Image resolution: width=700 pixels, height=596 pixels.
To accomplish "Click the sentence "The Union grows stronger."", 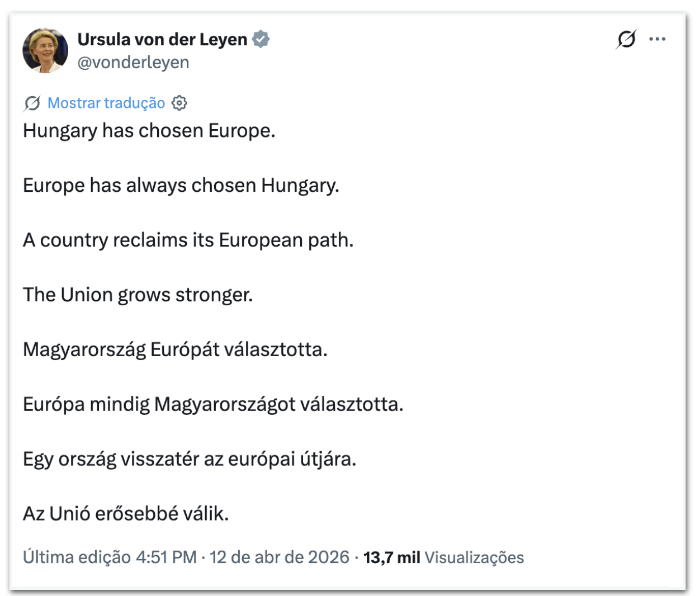I will click(x=138, y=295).
